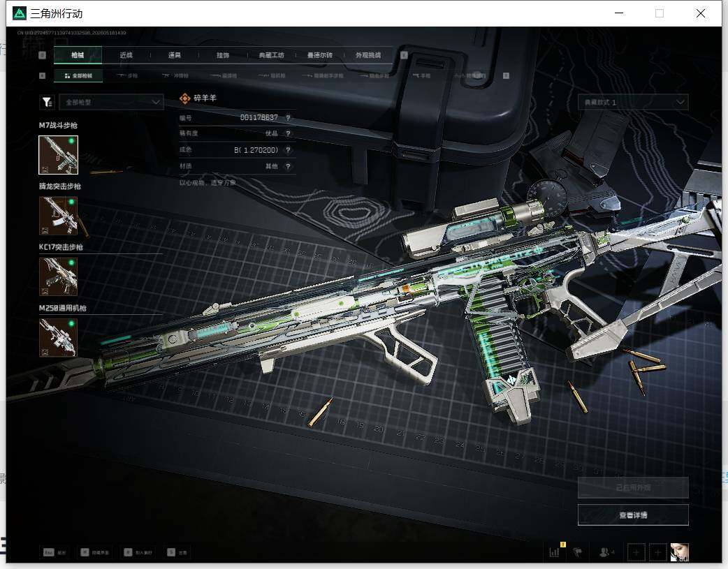Minimize the 三角洲行动 window
Viewport: 728px width, 569px height.
point(619,13)
